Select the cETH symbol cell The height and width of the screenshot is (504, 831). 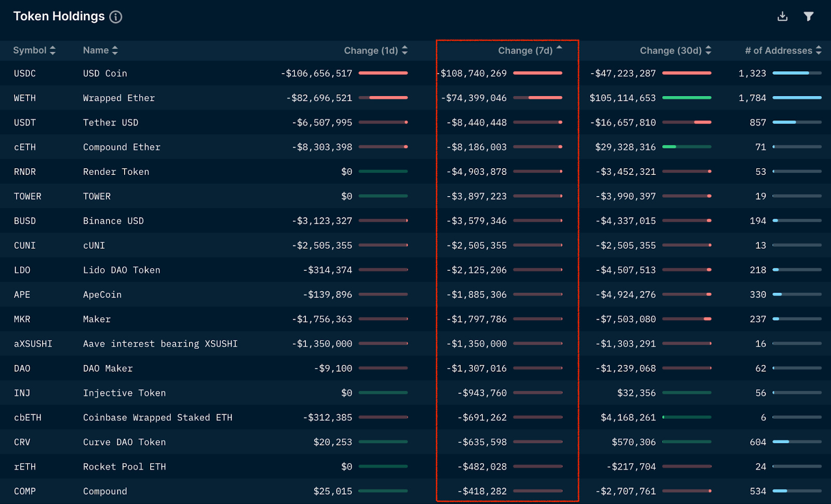tap(25, 147)
